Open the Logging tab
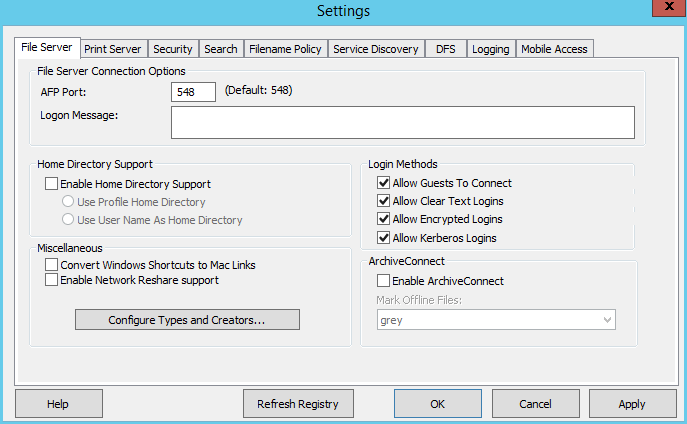 490,49
